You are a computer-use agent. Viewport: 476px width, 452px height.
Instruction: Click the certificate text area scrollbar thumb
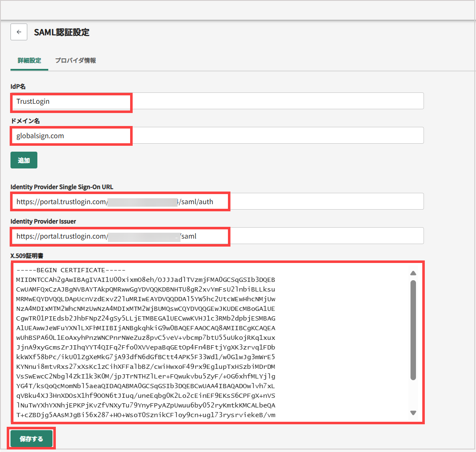pos(413,330)
